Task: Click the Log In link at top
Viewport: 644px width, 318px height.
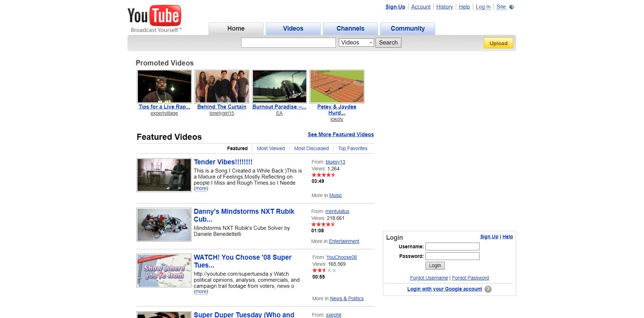Action: (x=483, y=7)
